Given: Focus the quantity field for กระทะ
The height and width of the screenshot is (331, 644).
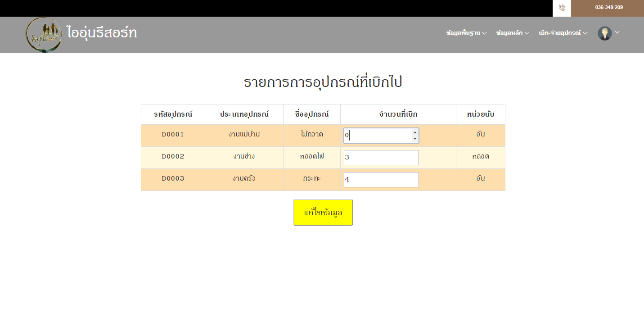Looking at the screenshot, I should tap(381, 180).
